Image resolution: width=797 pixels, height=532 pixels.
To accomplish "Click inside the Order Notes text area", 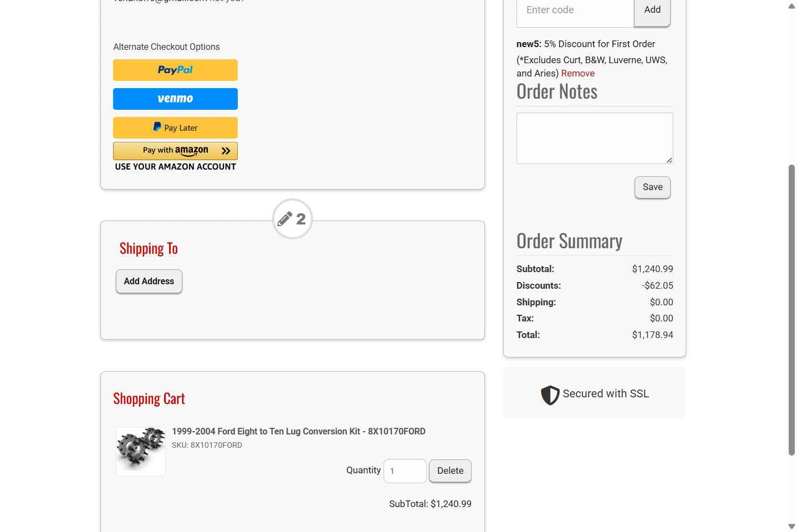I will pos(595,138).
